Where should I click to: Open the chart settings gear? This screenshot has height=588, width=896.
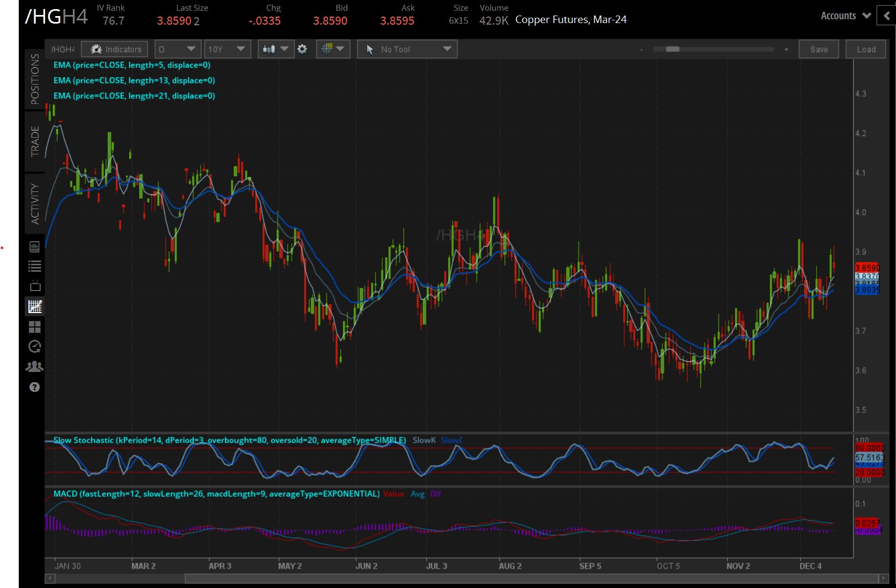click(x=302, y=49)
